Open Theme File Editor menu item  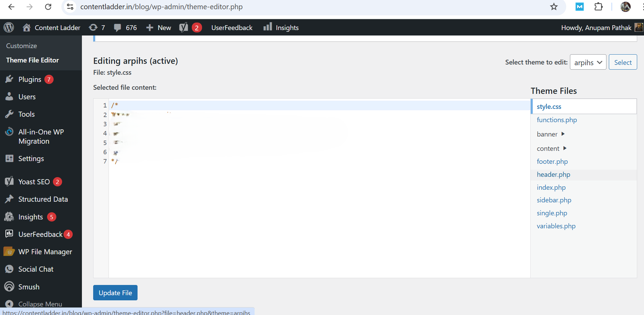pos(32,60)
